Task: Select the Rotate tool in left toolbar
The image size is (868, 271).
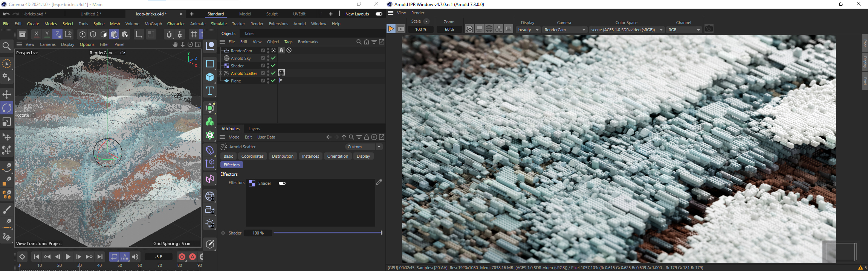Action: (x=7, y=108)
